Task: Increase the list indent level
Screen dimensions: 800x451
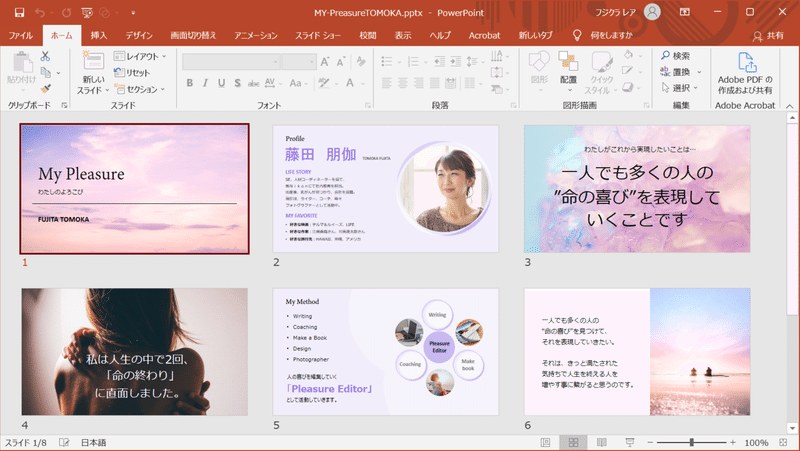Action: click(455, 62)
